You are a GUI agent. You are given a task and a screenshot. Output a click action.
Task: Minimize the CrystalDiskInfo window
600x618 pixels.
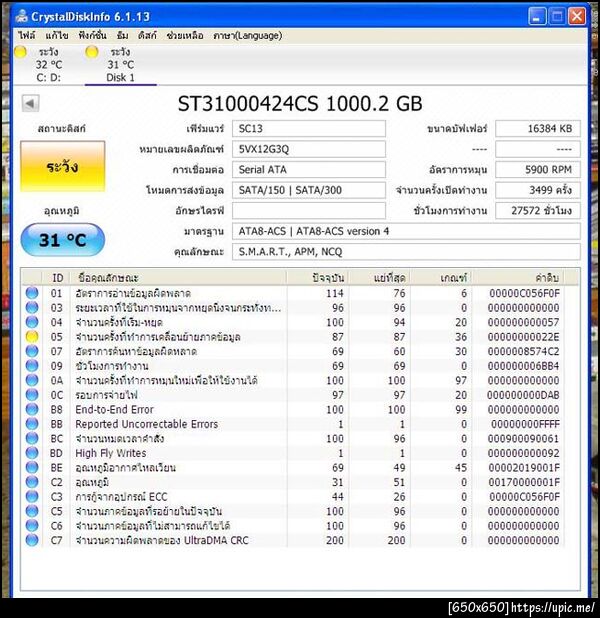pyautogui.click(x=537, y=16)
